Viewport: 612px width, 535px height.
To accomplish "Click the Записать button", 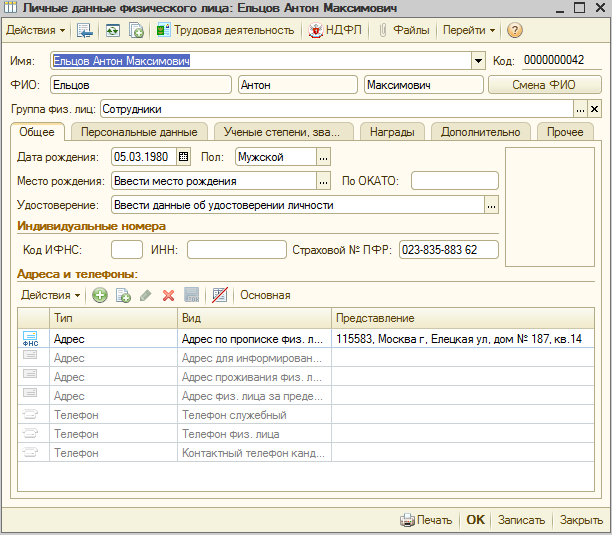I will click(x=521, y=520).
